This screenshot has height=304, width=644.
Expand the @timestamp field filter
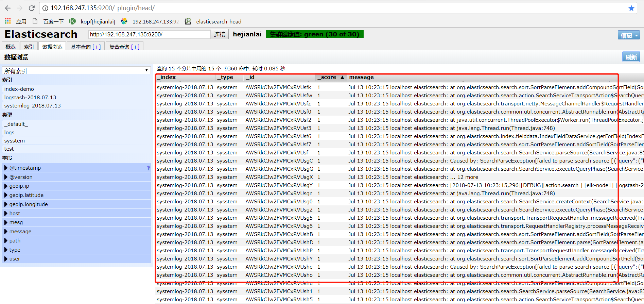[6, 168]
